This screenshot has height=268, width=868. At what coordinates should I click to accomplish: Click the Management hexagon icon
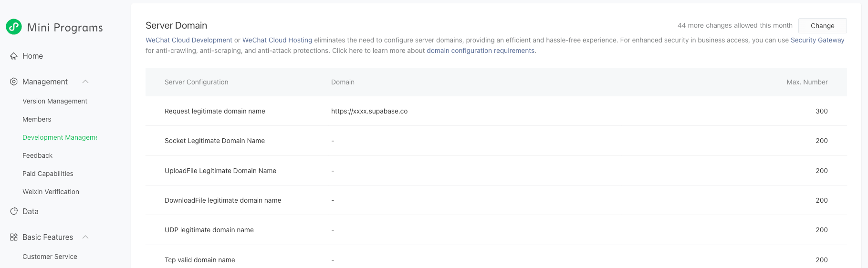(14, 82)
